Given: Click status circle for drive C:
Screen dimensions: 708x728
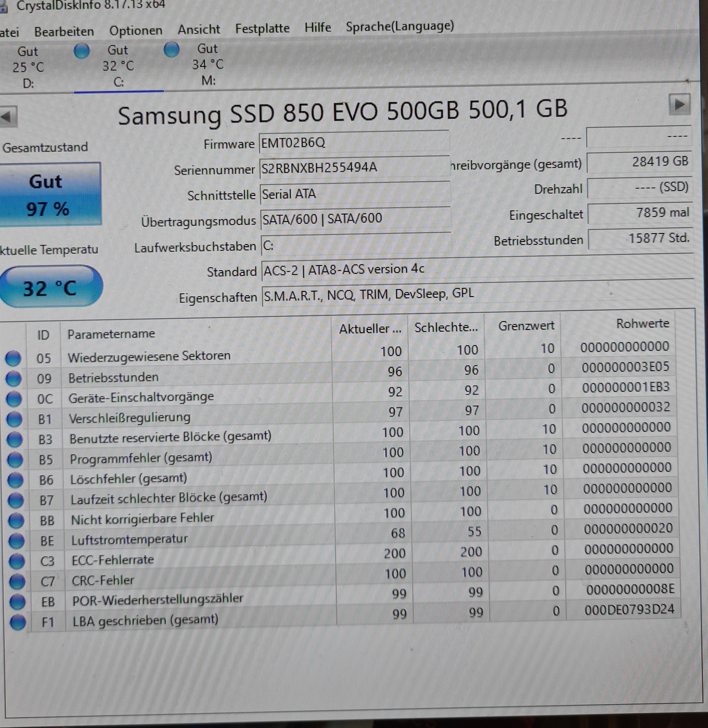Looking at the screenshot, I should tap(82, 51).
